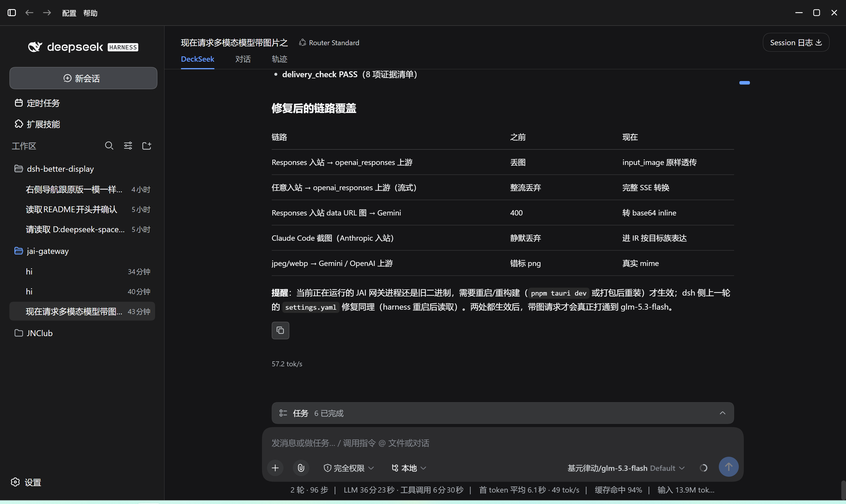Collapse the 任务 panel with the chevron

tap(723, 413)
